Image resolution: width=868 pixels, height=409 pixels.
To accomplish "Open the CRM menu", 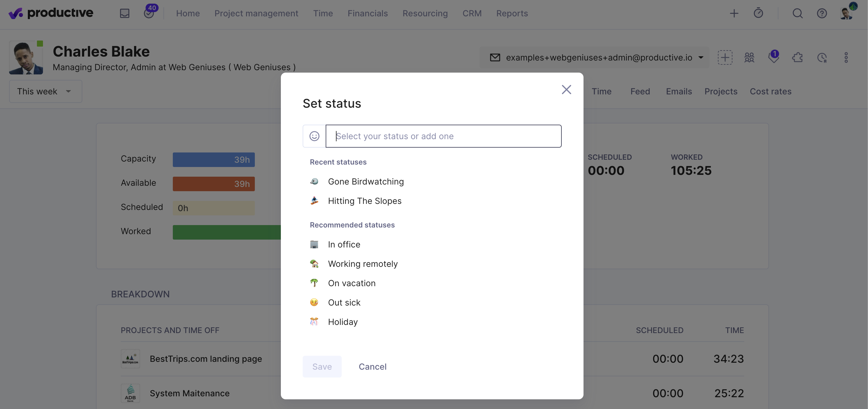I will (x=472, y=14).
